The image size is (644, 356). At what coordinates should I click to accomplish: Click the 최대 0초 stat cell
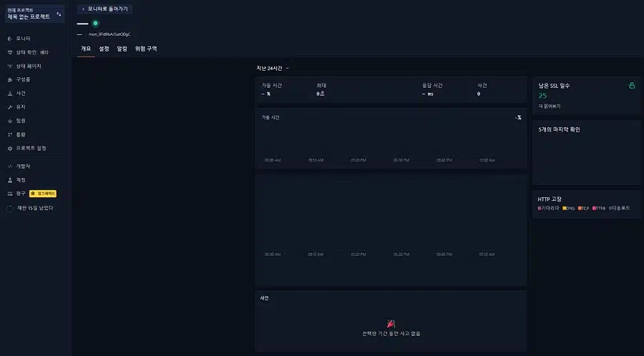coord(364,89)
